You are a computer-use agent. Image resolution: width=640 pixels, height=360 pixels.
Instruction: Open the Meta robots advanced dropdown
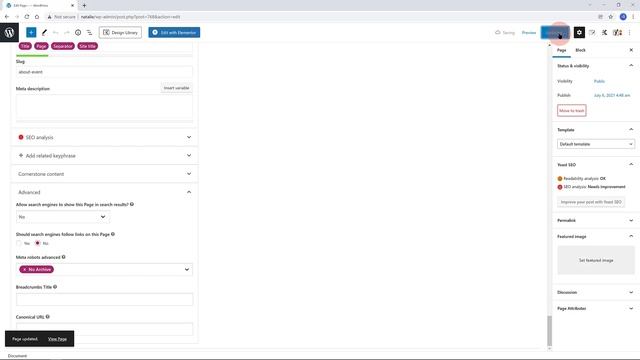click(104, 269)
